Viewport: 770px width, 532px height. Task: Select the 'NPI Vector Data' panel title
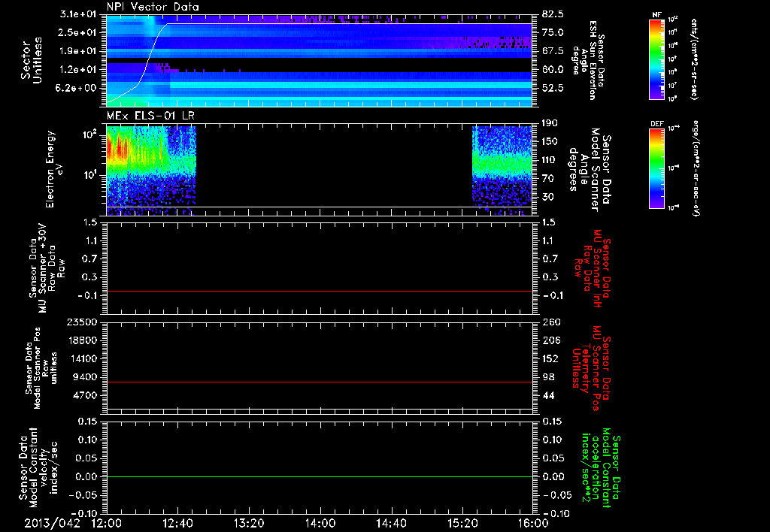tap(153, 7)
